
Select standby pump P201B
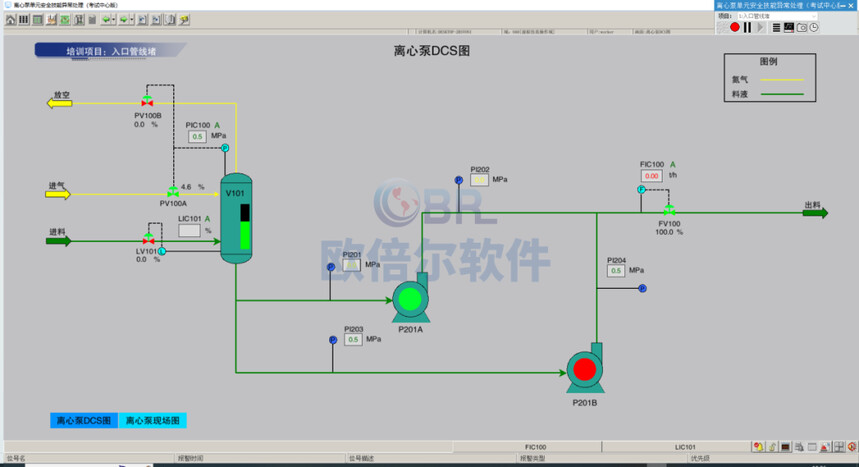[585, 369]
